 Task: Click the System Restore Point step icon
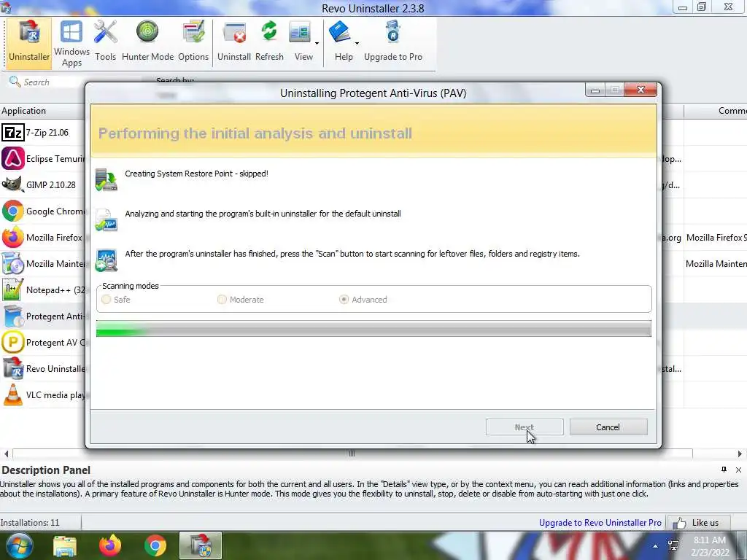[107, 180]
